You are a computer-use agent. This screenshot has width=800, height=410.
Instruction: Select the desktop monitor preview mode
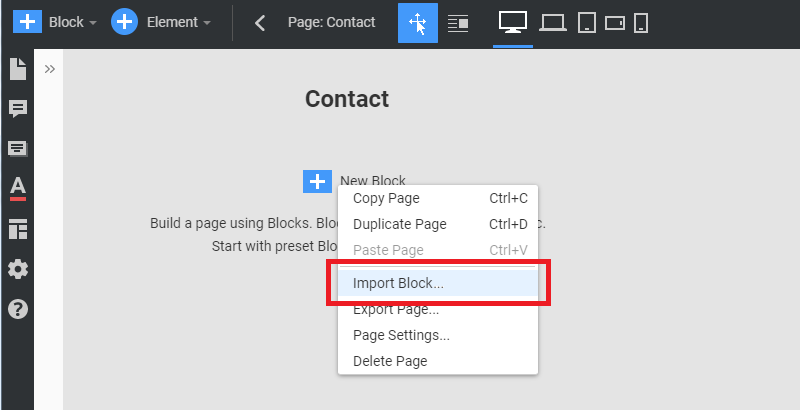coord(513,23)
